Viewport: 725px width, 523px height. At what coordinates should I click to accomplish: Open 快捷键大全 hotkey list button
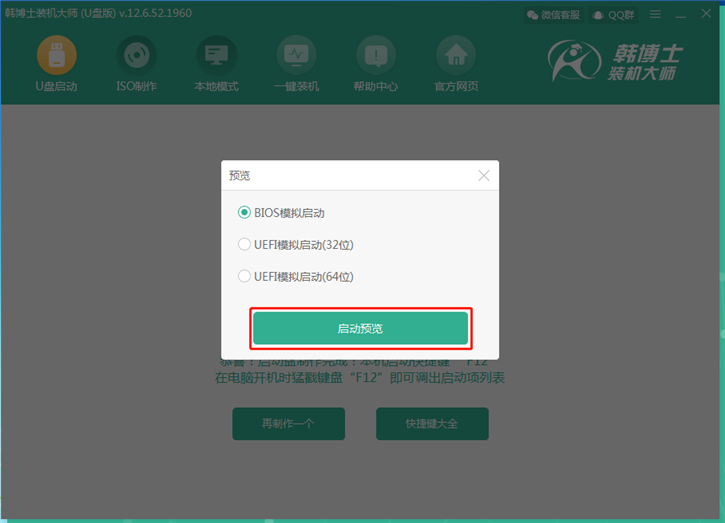(432, 423)
